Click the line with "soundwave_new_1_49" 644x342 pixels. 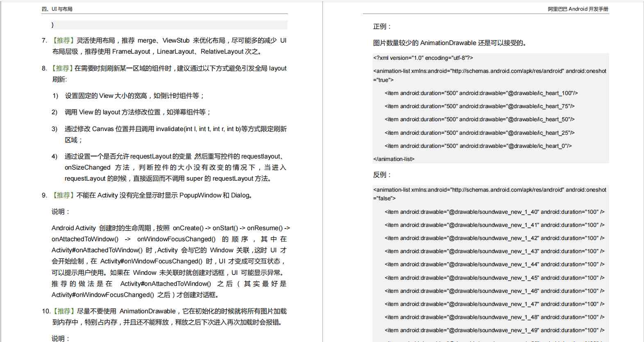click(x=494, y=330)
